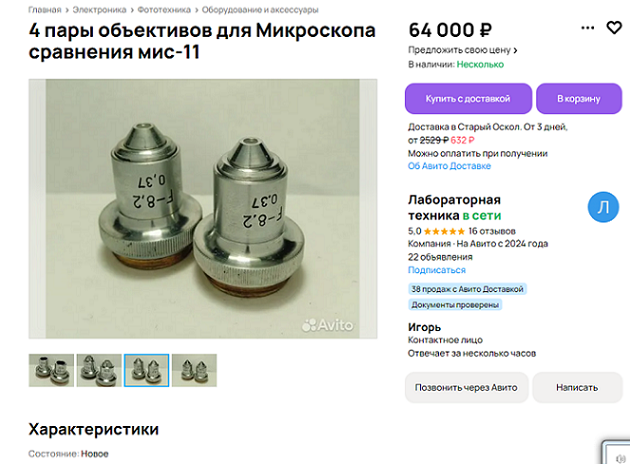
Task: Message seller with 'Написать' button
Action: pos(577,387)
